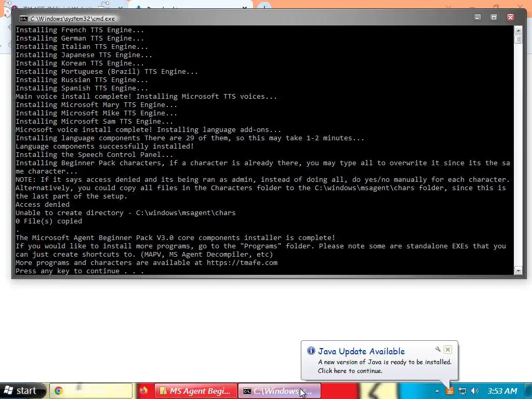Click the cmd.exe title text
Screen dimensions: 532x399
73,19
